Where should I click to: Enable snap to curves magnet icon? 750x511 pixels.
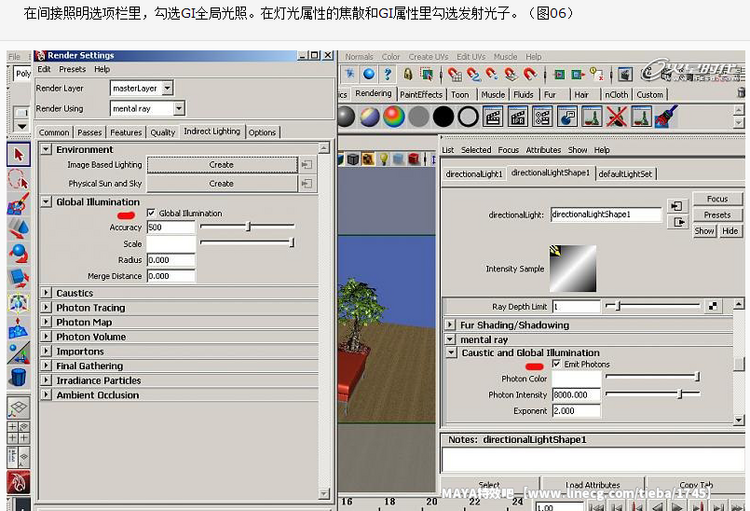pos(474,74)
